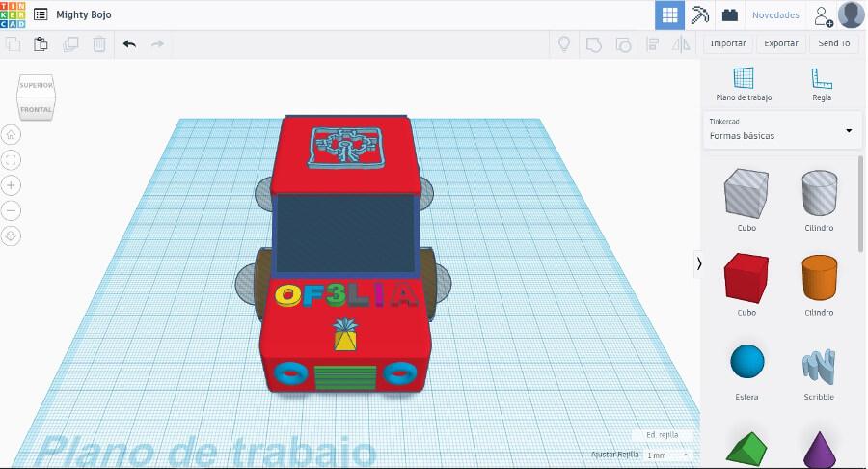Open the Formas básicas shape dropdown
This screenshot has width=868, height=469.
781,129
